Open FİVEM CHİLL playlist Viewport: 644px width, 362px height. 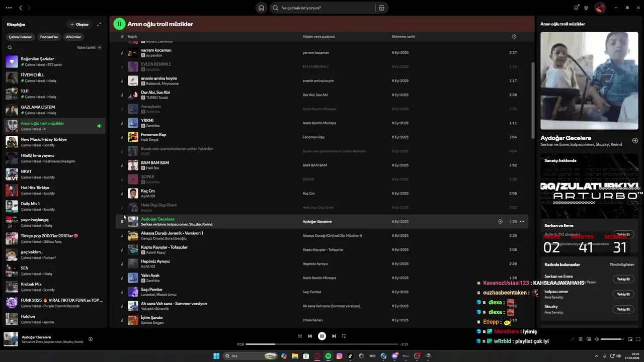tap(54, 77)
